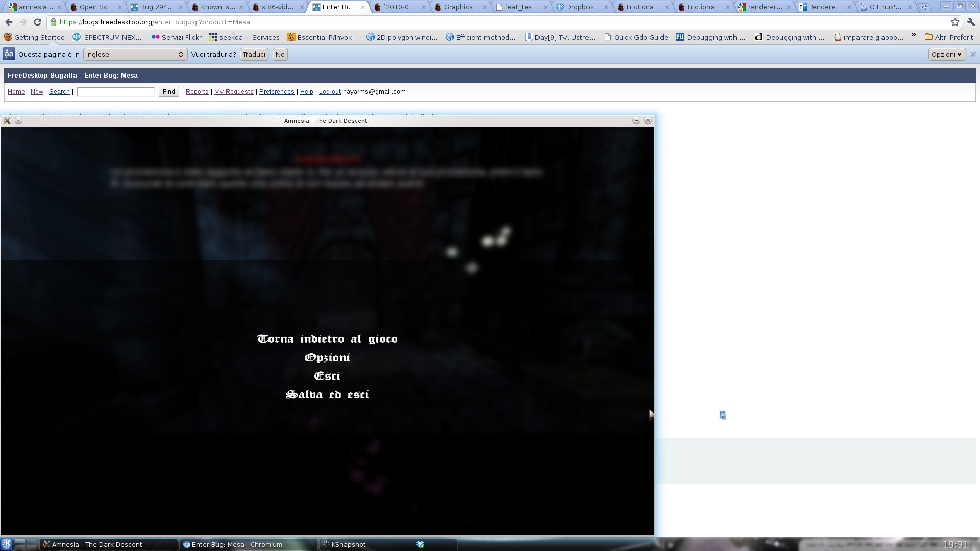Click the browser back arrow
Viewport: 980px width, 551px height.
pyautogui.click(x=9, y=22)
